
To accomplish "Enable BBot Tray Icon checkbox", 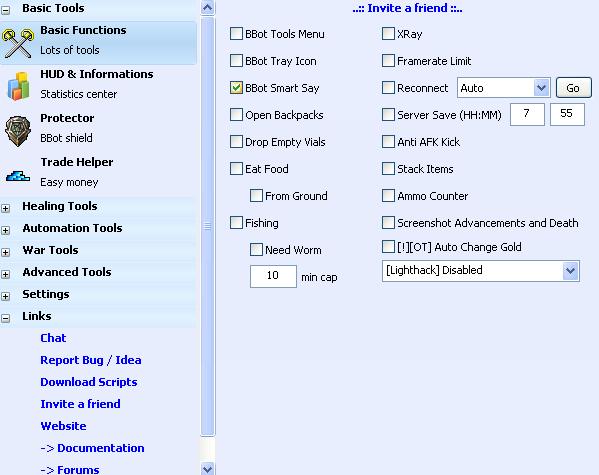I will 236,60.
